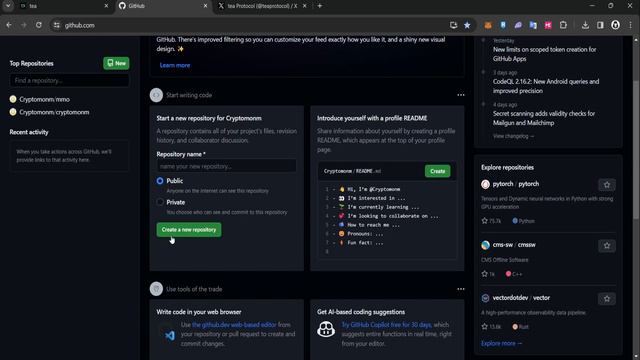The width and height of the screenshot is (640, 360).
Task: Toggle the browser side panel icon
Action: [x=600, y=25]
